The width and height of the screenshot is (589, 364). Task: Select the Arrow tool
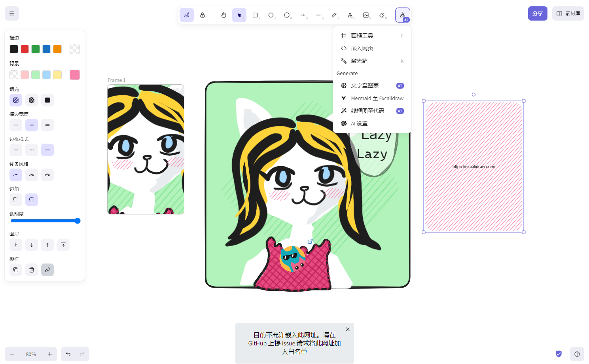coord(303,15)
